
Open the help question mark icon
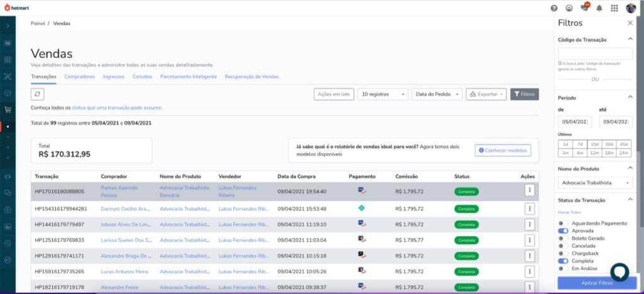click(x=554, y=8)
